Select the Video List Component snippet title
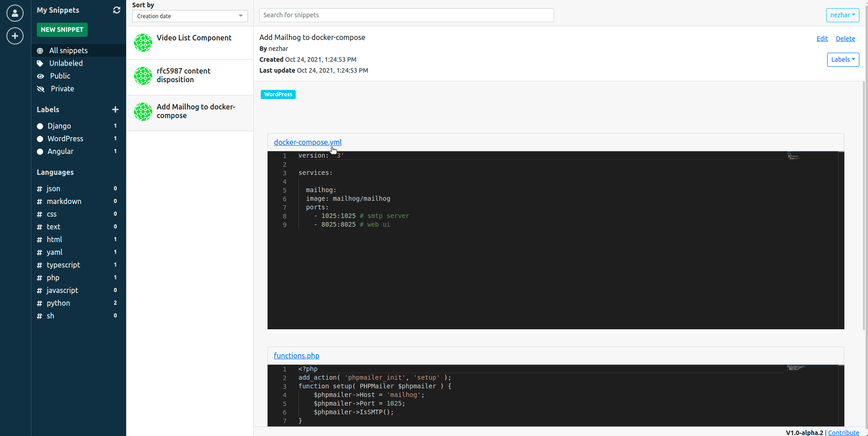The height and width of the screenshot is (436, 868). [194, 38]
